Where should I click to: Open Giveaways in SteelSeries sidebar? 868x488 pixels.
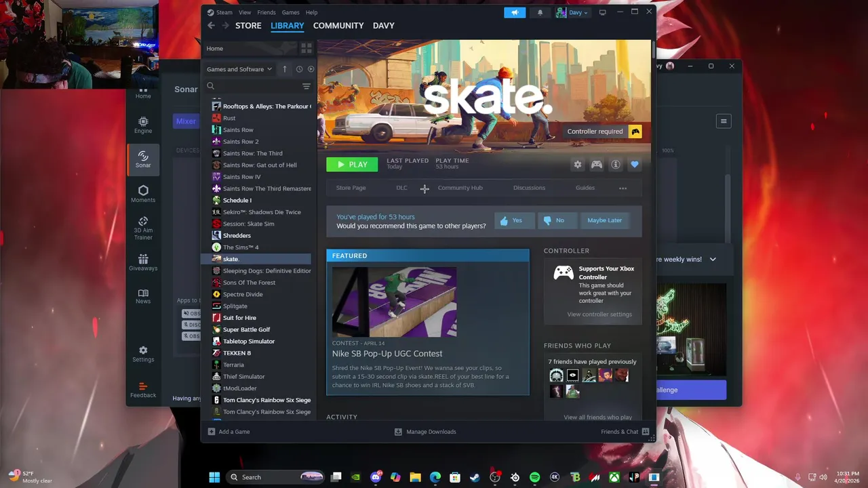(143, 263)
